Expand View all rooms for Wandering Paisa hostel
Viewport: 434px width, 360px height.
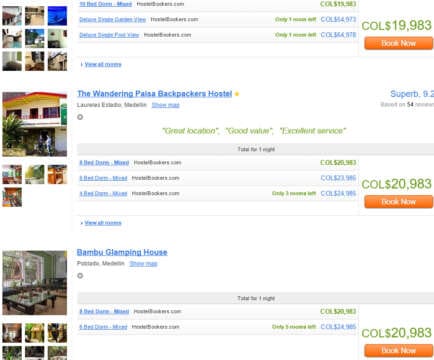tap(103, 223)
